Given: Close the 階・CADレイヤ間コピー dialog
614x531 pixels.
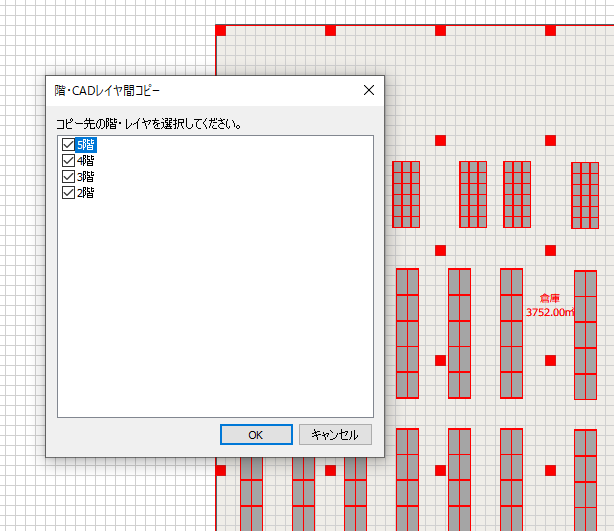Looking at the screenshot, I should [x=368, y=90].
